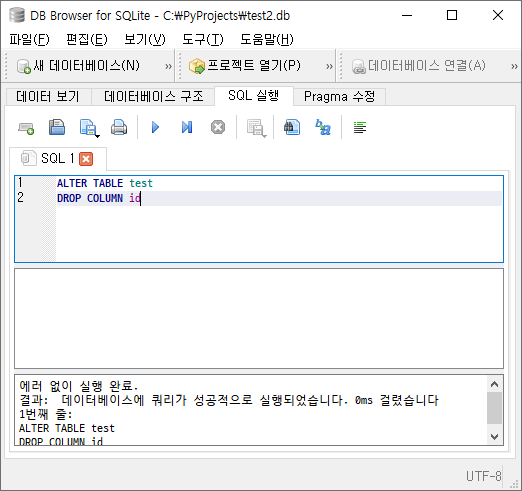
Task: Toggle comment block lines icon
Action: point(360,127)
